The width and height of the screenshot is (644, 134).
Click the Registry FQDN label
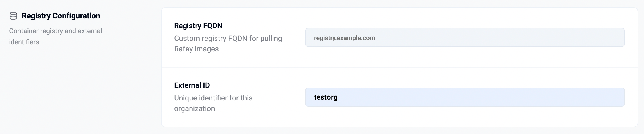click(198, 26)
